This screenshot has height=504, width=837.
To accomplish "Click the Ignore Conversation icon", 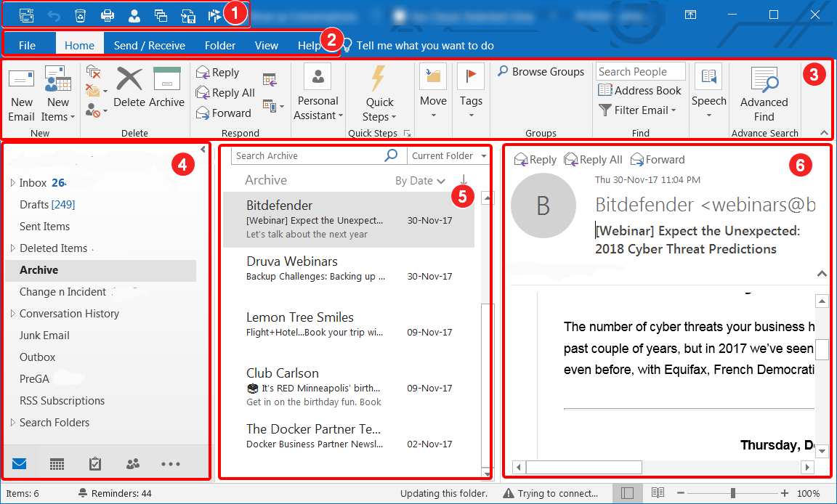I will point(94,72).
